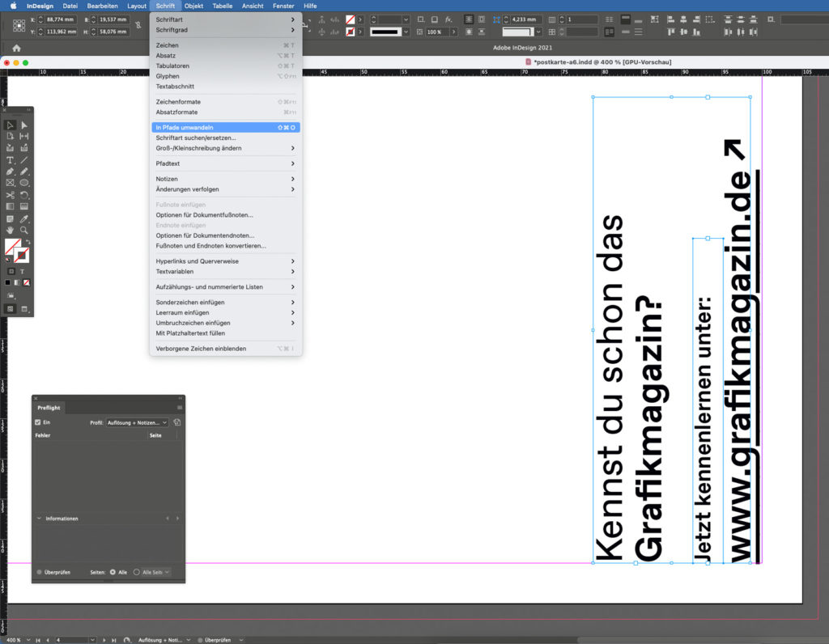Open the Preflight Profil dropdown
The width and height of the screenshot is (829, 644).
point(137,422)
